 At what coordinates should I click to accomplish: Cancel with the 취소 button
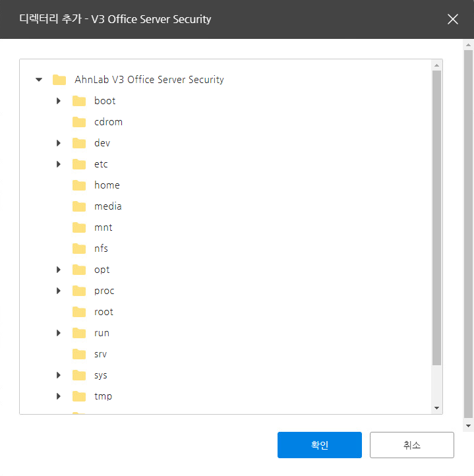(x=412, y=445)
